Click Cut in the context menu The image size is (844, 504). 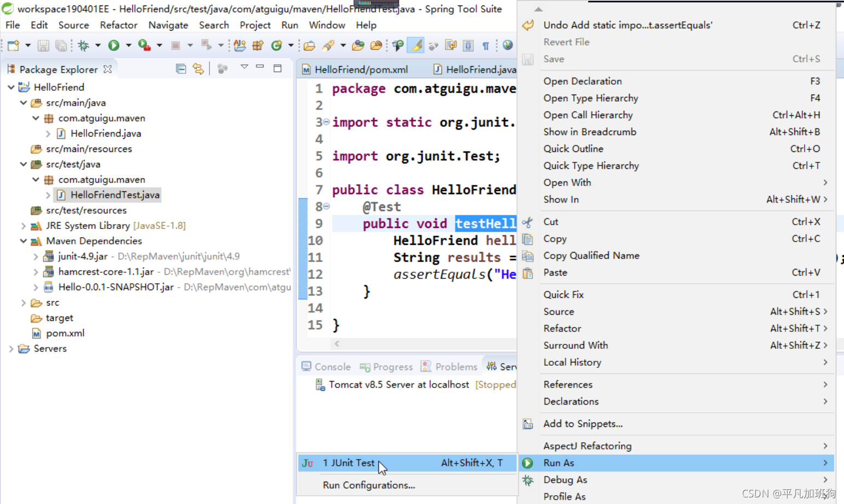pos(676,222)
